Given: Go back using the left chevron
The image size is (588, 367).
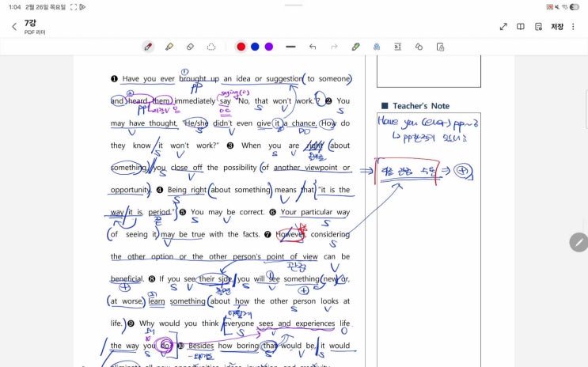Looking at the screenshot, I should [x=13, y=27].
